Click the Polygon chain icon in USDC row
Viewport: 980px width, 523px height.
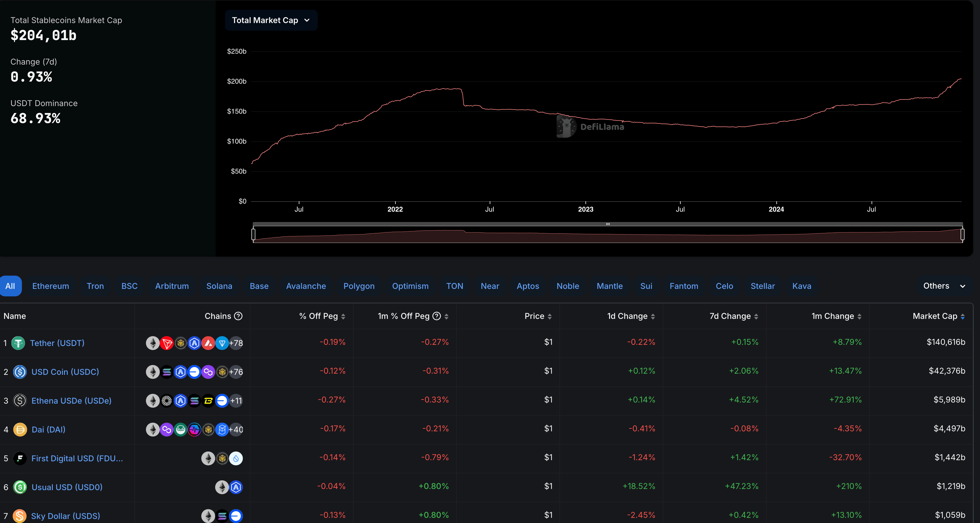coord(208,372)
